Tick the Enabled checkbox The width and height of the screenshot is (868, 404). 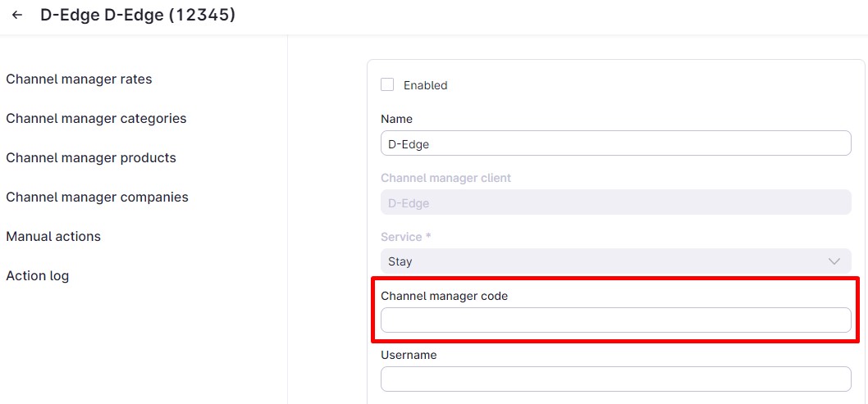click(x=387, y=84)
